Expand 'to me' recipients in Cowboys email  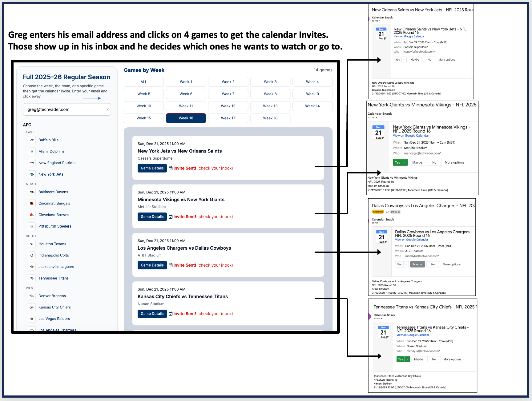coord(380,223)
